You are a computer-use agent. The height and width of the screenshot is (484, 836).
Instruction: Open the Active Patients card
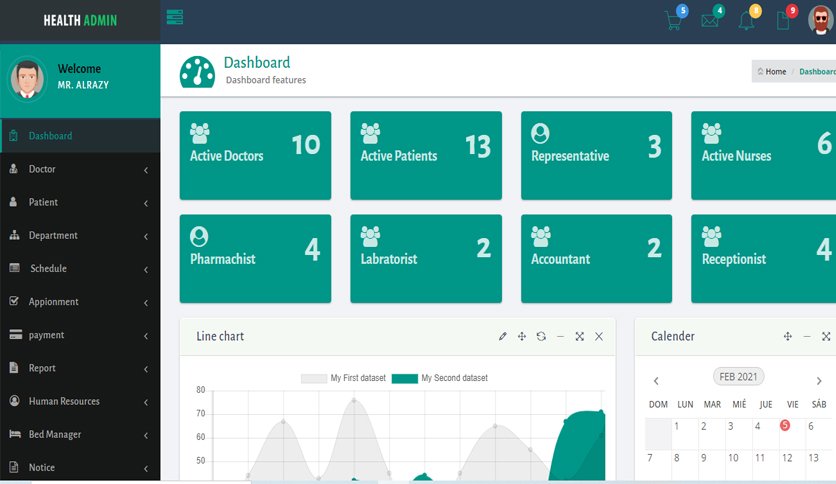point(426,156)
